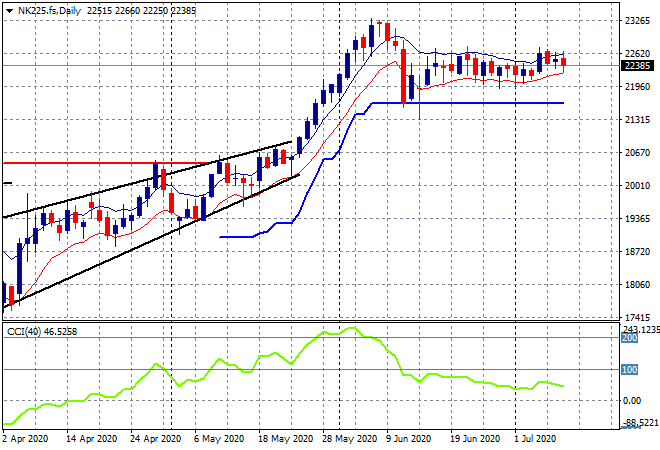Viewport: 660px width, 450px height.
Task: Click the CCI 100 level label
Action: [x=630, y=370]
